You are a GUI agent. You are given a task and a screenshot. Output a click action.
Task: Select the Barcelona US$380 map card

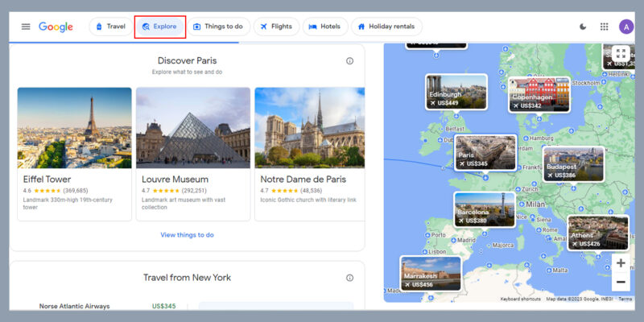485,209
